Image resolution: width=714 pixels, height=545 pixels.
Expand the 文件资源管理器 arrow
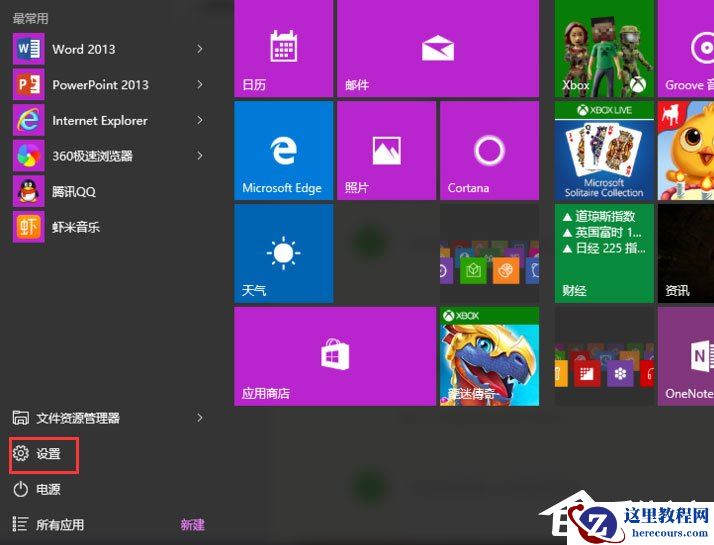[200, 418]
